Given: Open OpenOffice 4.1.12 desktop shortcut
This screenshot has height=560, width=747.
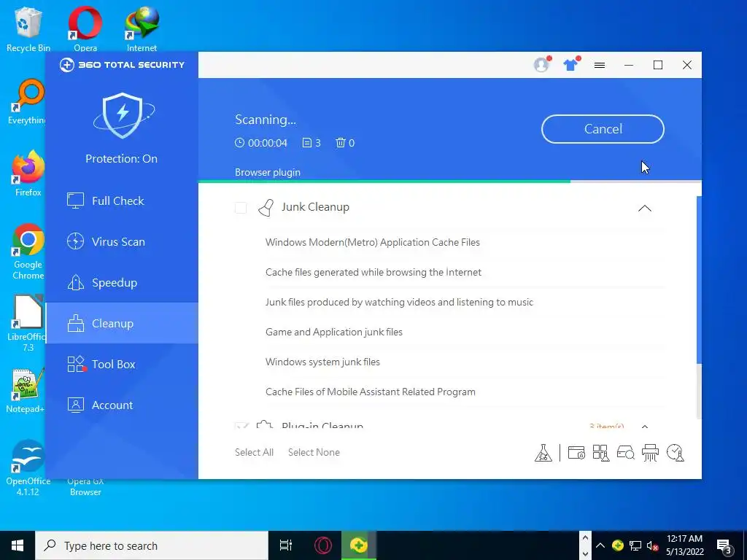Looking at the screenshot, I should pos(28,468).
